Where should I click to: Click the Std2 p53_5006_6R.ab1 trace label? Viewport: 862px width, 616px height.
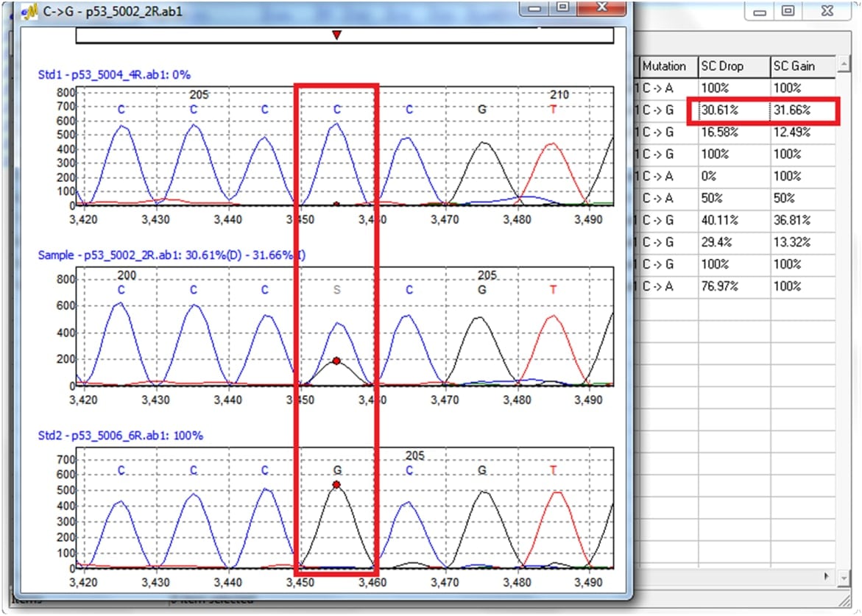point(120,436)
